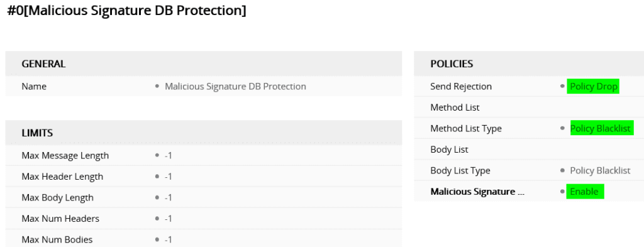Click the Send Rejection label

pyautogui.click(x=461, y=87)
